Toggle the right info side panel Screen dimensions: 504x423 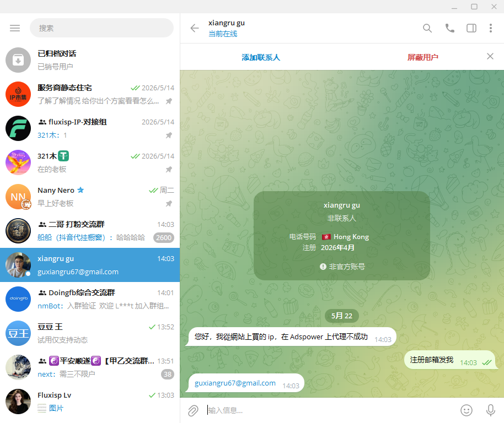(x=471, y=28)
